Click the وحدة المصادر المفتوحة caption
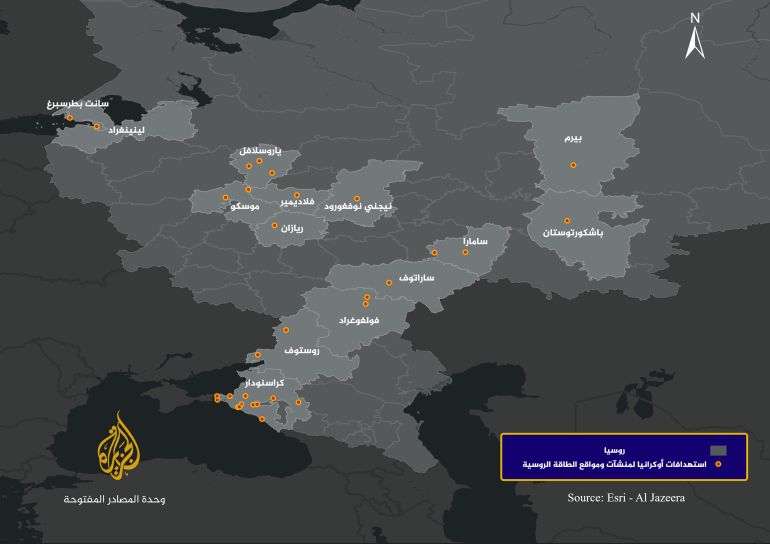Viewport: 770px width, 544px height. click(114, 499)
